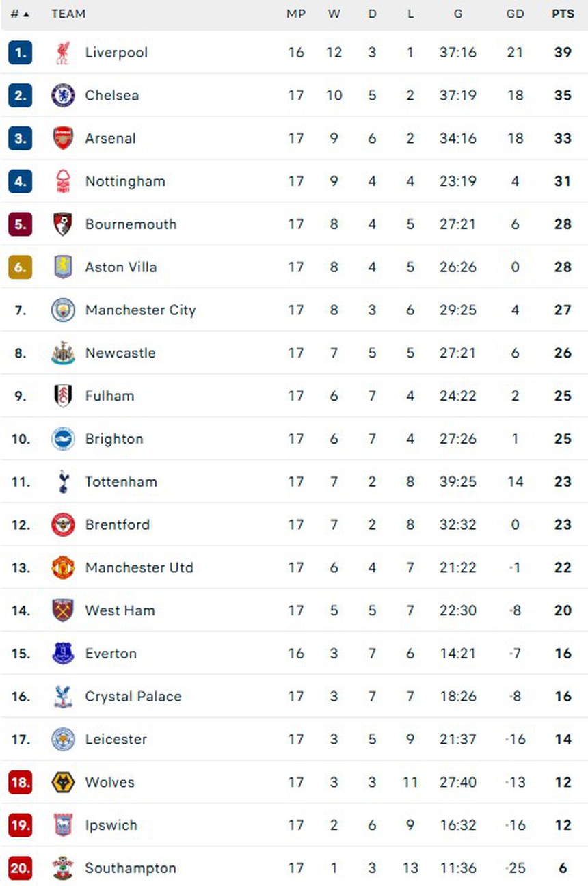Click the Arsenal cannon crest

[x=62, y=138]
